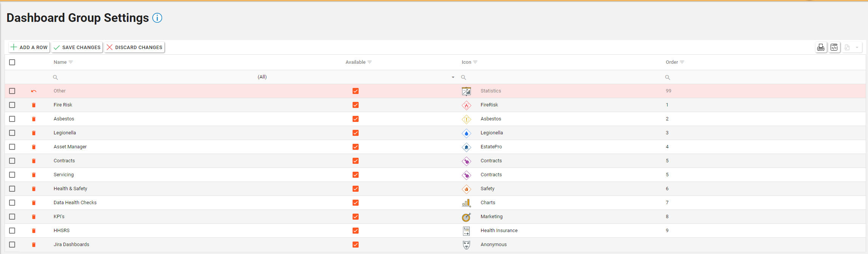Select the row checkbox for Health & Safety
The image size is (868, 254).
pos(12,189)
